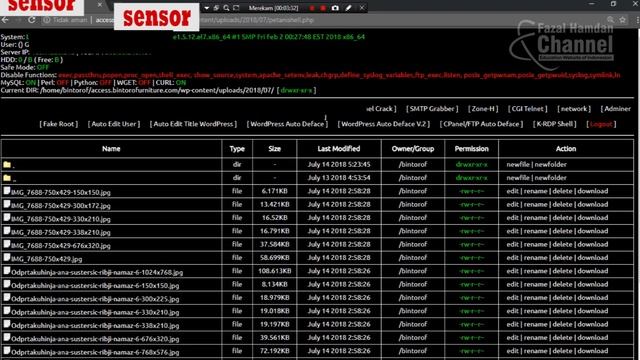
Task: Go back with the browser back arrow
Action: tap(5, 20)
